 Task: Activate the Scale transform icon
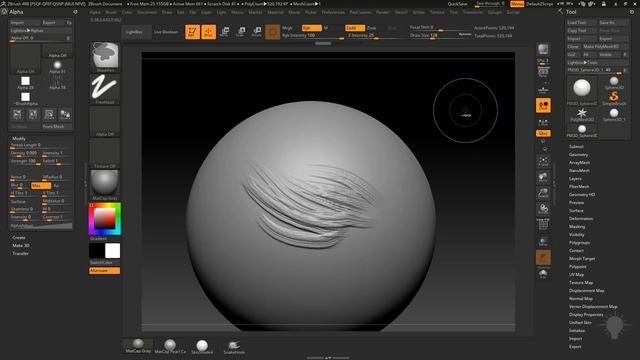(241, 32)
